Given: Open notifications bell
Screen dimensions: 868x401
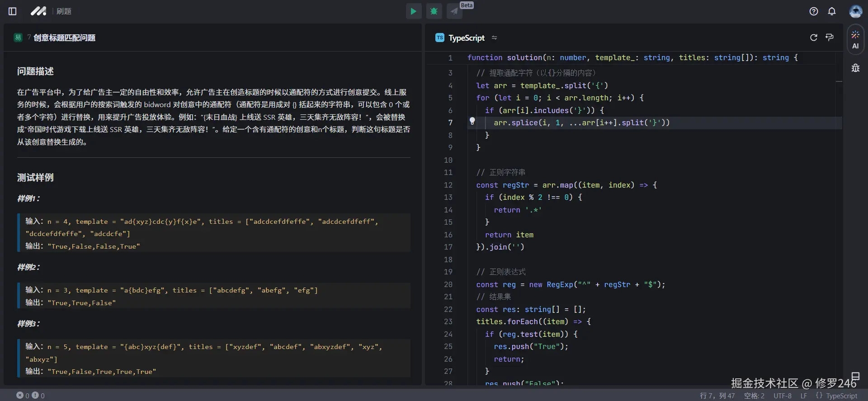Looking at the screenshot, I should (832, 11).
